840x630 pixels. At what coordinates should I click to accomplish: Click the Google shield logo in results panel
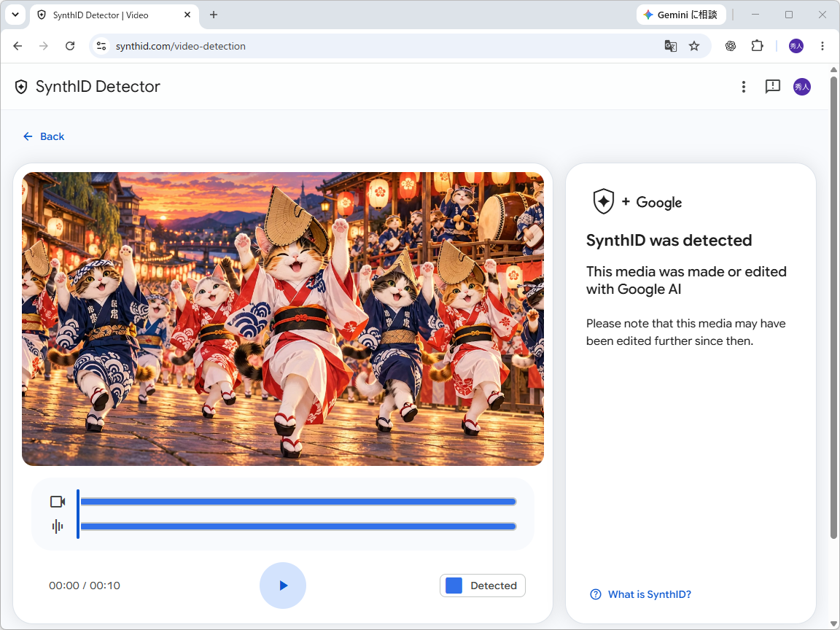[603, 201]
